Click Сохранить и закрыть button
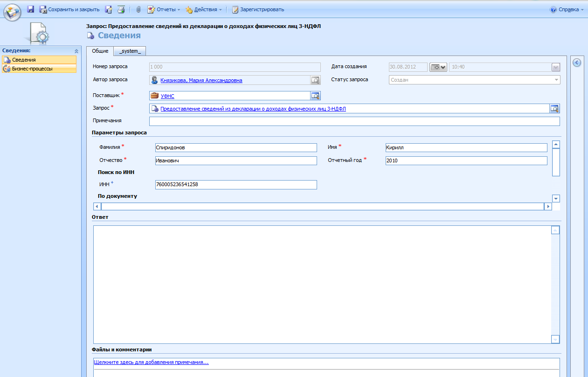 69,9
